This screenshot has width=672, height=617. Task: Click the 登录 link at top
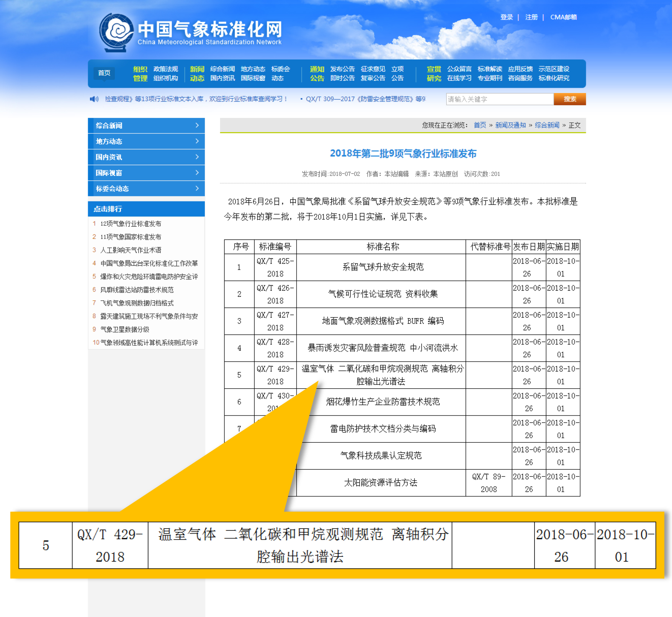tap(506, 17)
